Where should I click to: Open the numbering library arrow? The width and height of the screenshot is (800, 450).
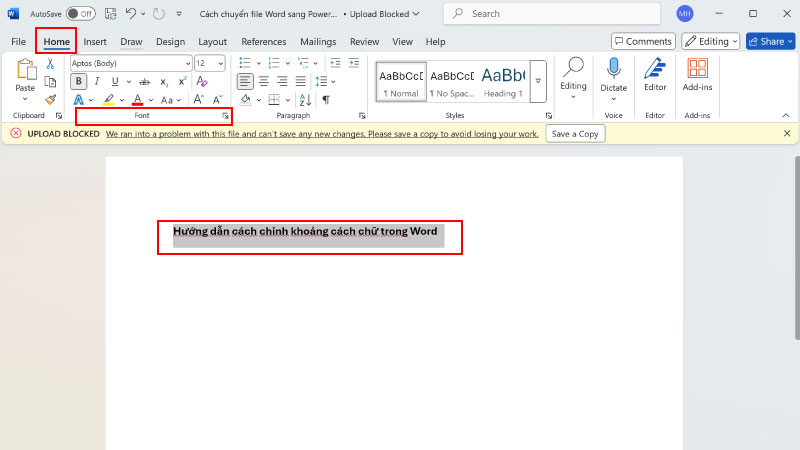pyautogui.click(x=288, y=63)
